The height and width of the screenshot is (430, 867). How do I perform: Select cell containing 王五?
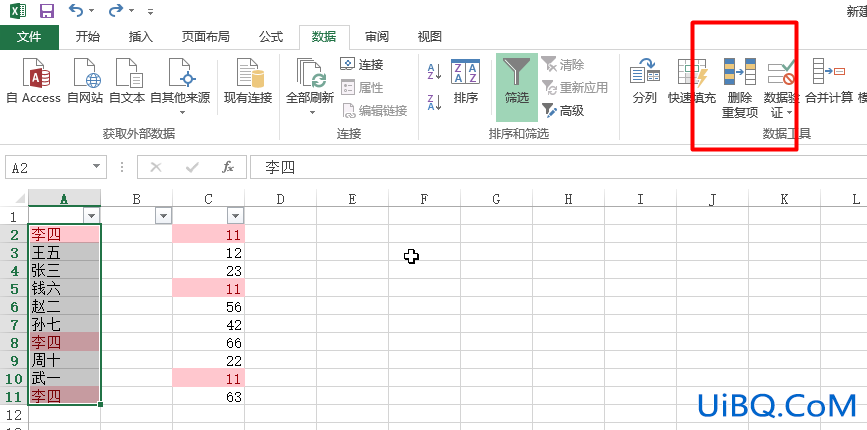pyautogui.click(x=64, y=253)
